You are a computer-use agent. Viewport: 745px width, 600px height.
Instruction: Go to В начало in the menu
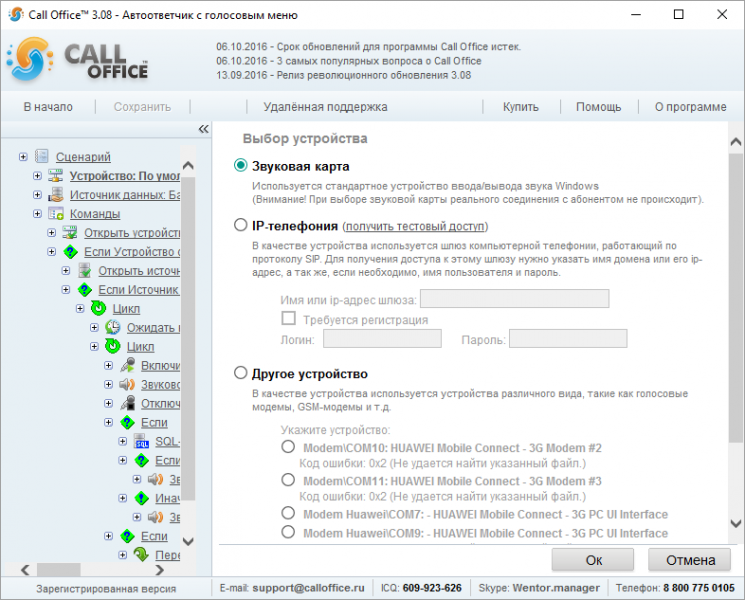coord(48,107)
